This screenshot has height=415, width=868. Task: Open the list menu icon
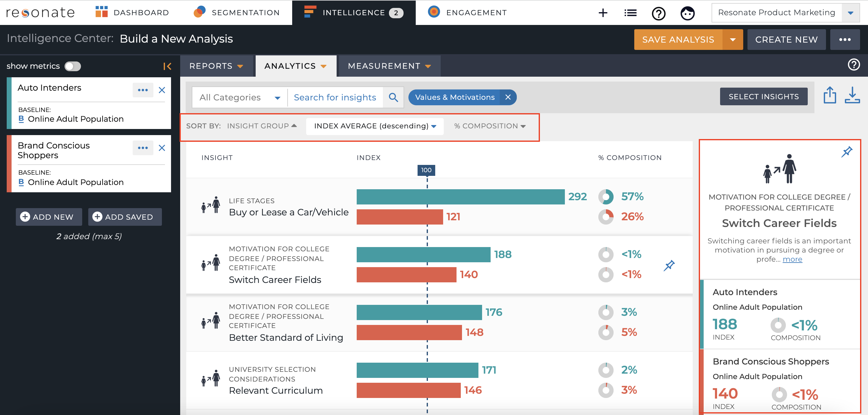(x=630, y=13)
